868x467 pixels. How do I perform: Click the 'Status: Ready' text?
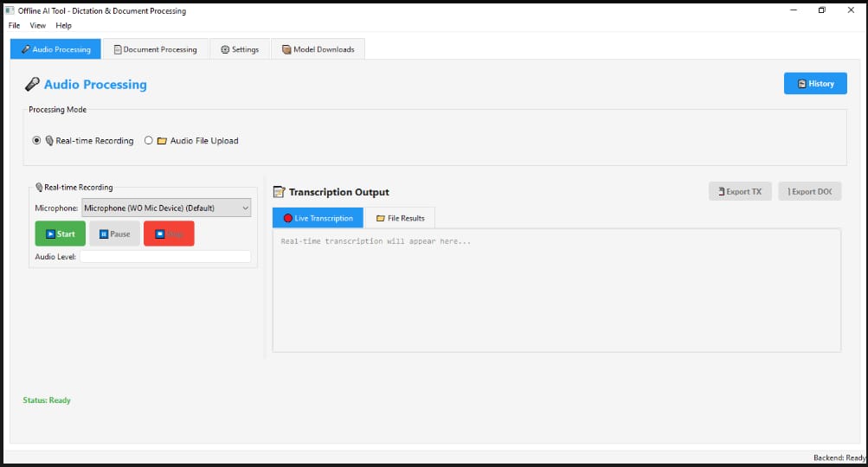[47, 400]
